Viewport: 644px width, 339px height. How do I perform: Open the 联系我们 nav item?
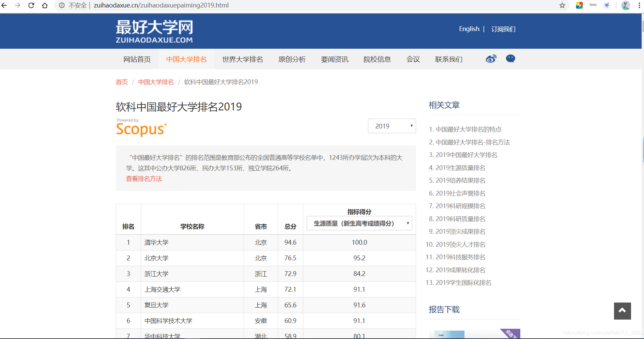[x=449, y=59]
